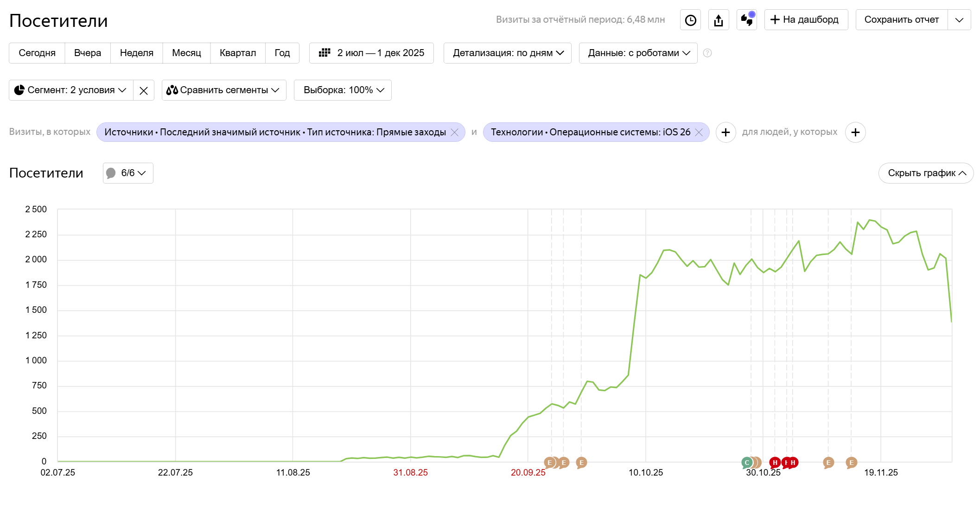
Task: Remove the Прямые заходы filter chip
Action: [455, 133]
